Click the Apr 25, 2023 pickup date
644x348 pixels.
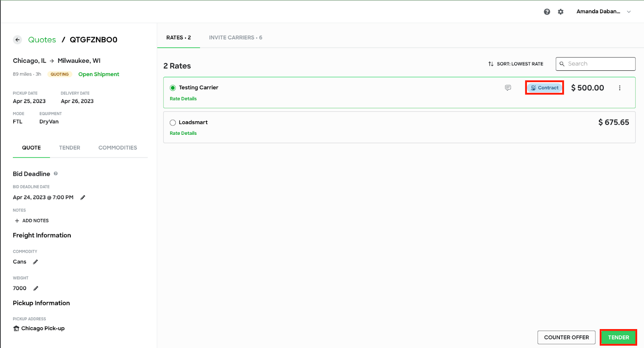pos(29,101)
